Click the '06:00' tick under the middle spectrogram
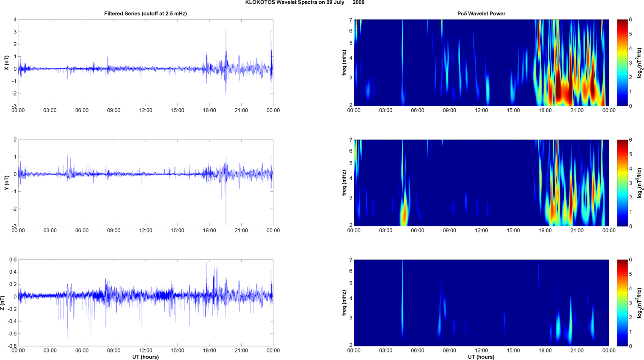Screen dimensions: 644x360 click(x=417, y=231)
